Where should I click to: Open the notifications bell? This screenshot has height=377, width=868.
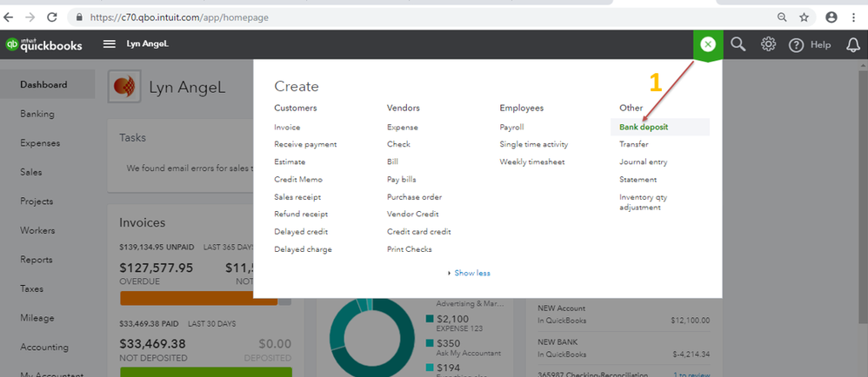(x=853, y=45)
